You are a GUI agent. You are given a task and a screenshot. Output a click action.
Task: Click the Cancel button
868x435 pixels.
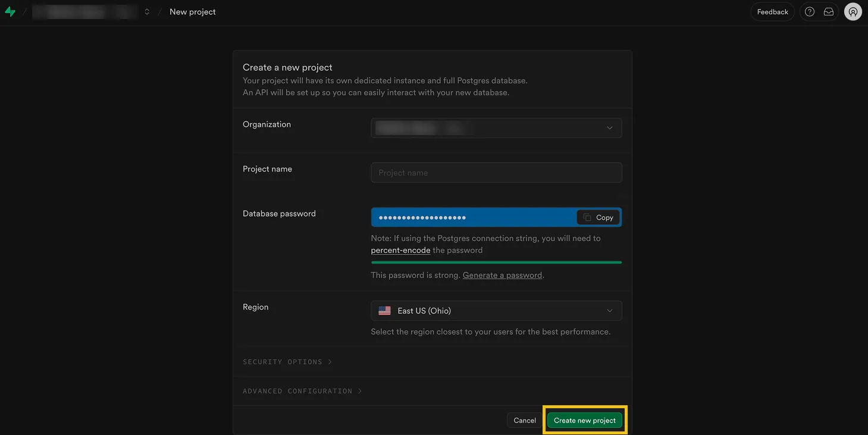(525, 420)
